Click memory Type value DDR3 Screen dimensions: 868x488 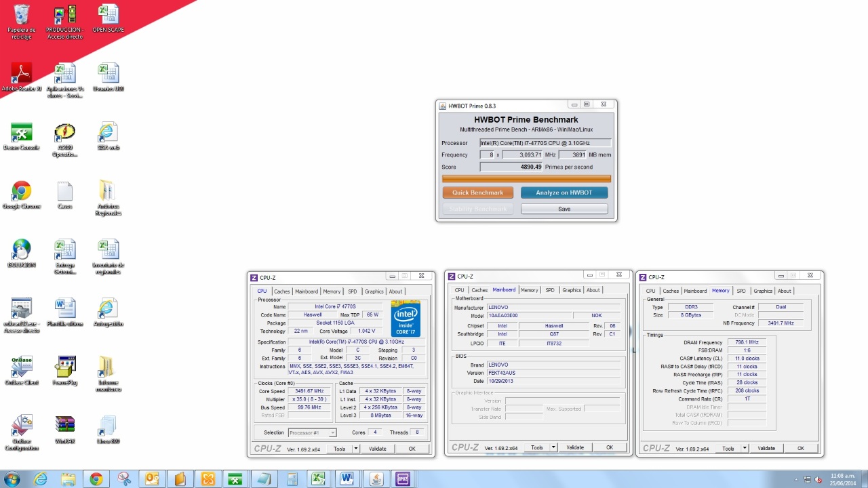[x=692, y=307]
